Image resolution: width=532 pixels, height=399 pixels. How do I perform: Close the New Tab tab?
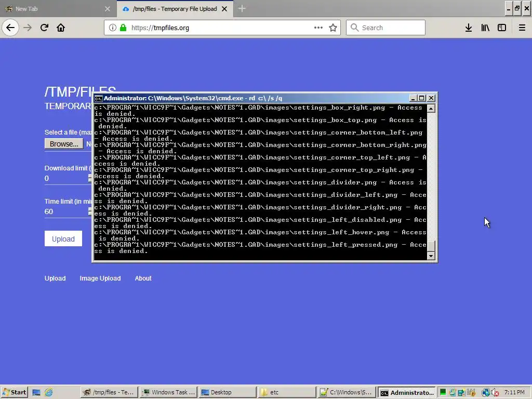pyautogui.click(x=108, y=9)
